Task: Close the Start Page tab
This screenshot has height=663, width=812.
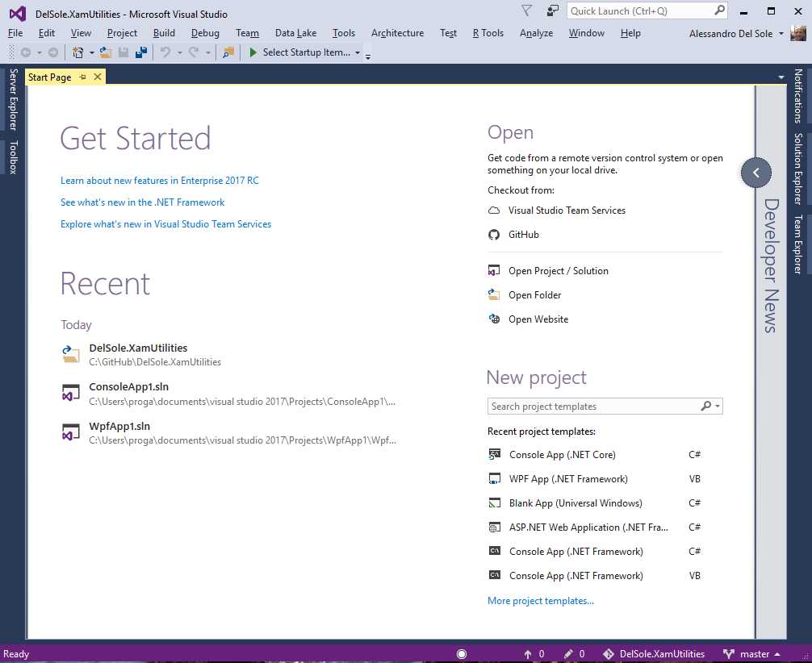Action: point(98,77)
